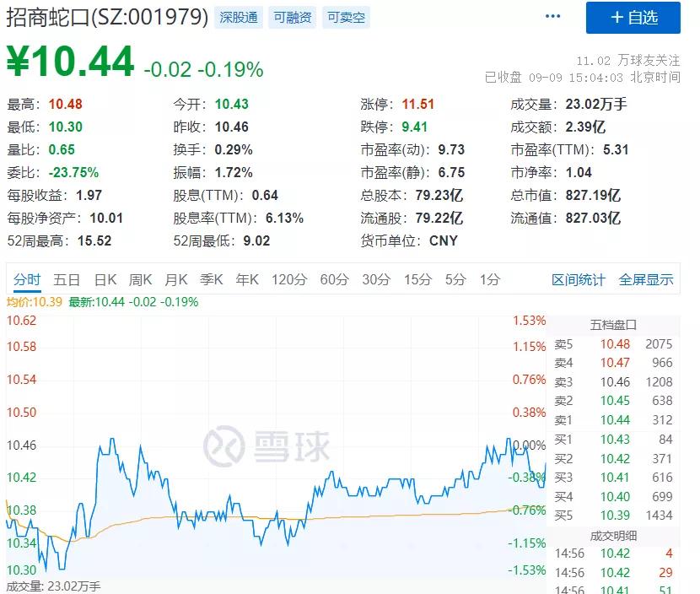This screenshot has height=594, width=700.
Task: Switch to the 月K chart tab
Action: pos(176,279)
